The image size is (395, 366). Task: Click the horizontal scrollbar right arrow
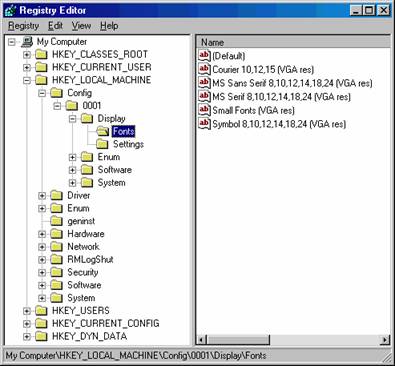(x=384, y=340)
